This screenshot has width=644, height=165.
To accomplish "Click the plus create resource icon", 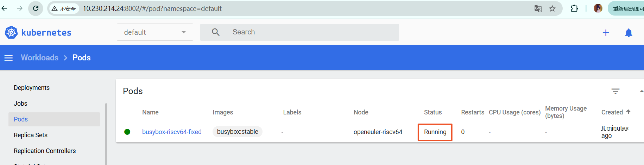I will click(x=606, y=33).
